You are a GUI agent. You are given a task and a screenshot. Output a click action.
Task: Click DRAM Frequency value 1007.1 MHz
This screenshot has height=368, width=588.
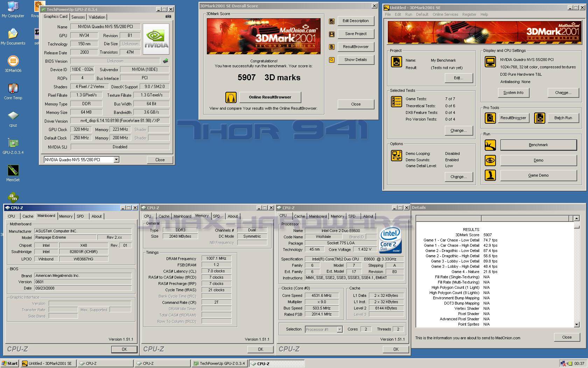coord(216,259)
